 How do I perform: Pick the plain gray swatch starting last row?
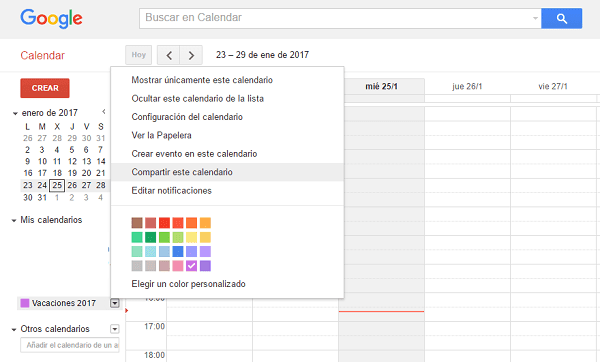(x=137, y=266)
